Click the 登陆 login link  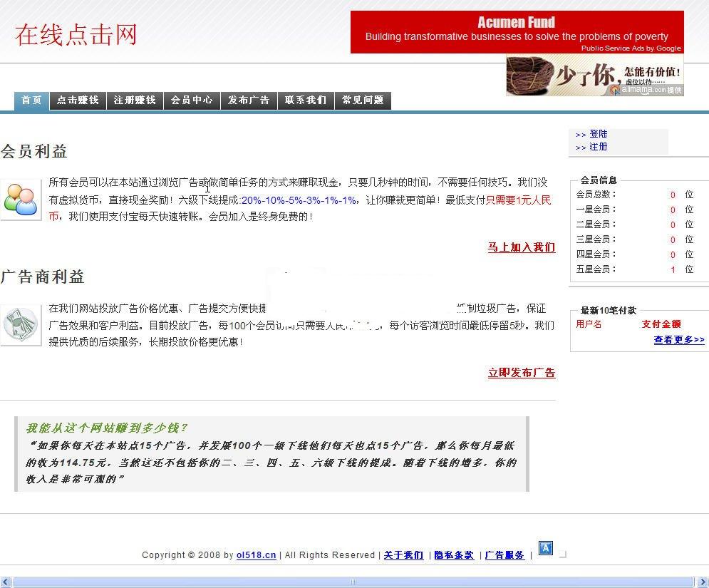[598, 134]
